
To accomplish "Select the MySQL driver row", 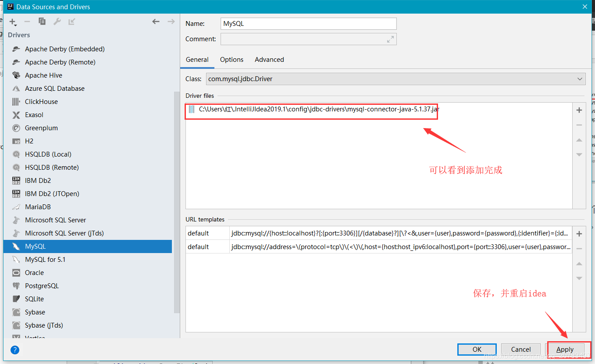I will click(x=88, y=246).
